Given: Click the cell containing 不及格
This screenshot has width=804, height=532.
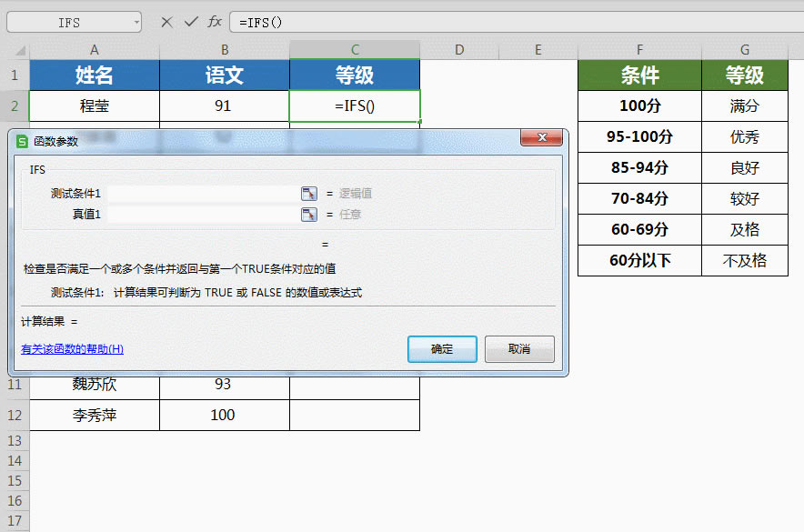Looking at the screenshot, I should click(x=745, y=260).
